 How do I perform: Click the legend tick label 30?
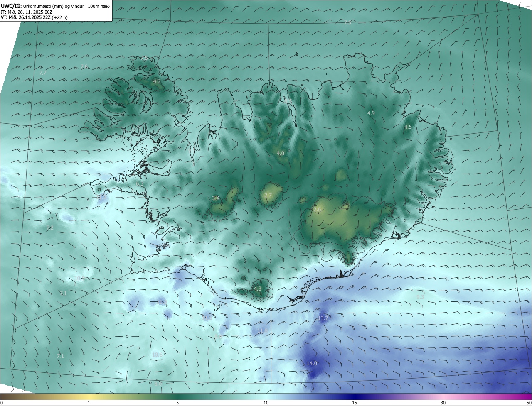(443, 403)
